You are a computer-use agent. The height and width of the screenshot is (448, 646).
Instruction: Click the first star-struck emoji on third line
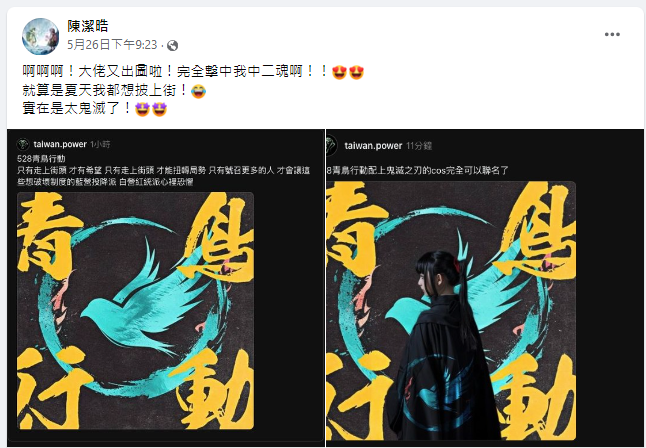click(x=142, y=109)
